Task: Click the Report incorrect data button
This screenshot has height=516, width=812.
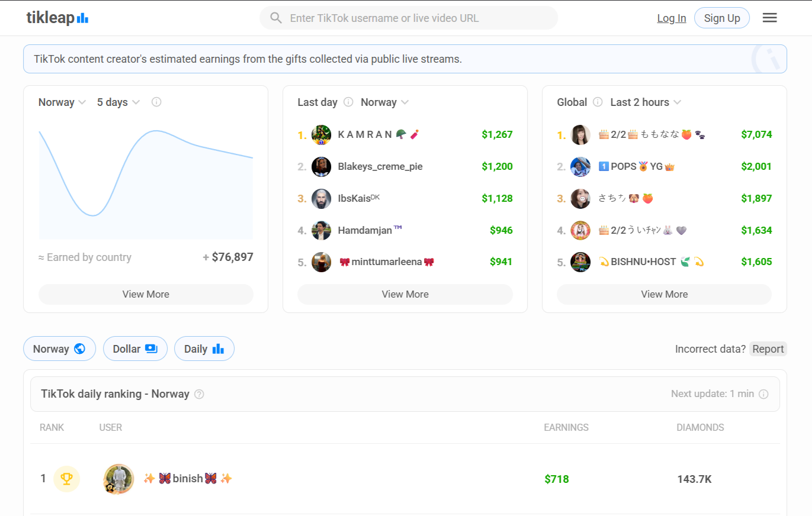Action: point(768,349)
